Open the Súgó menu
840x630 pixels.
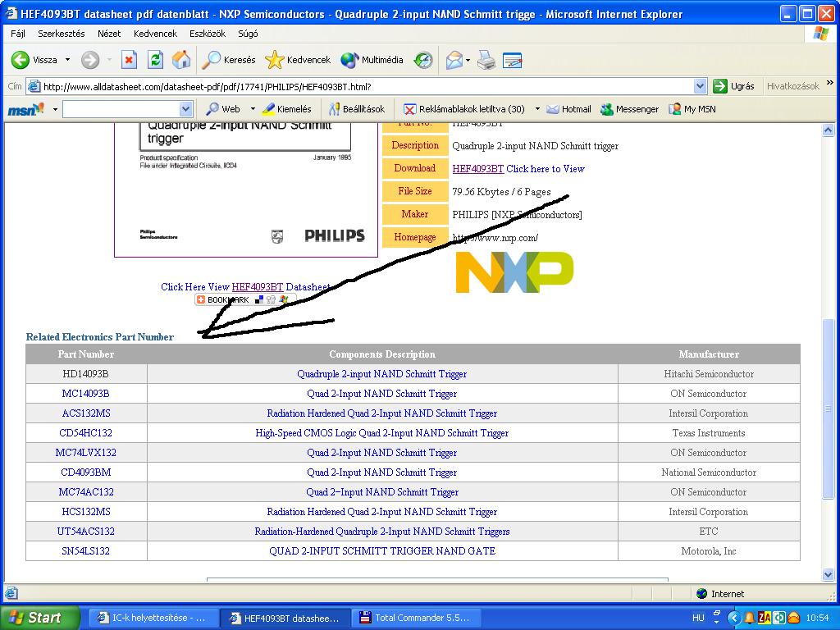pyautogui.click(x=248, y=34)
